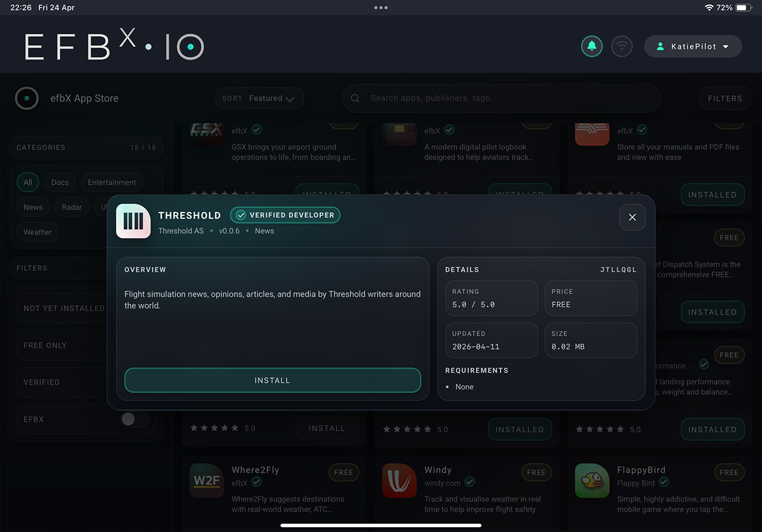Click the verified checkmark next to Flappy Bird
Image resolution: width=762 pixels, height=532 pixels.
click(664, 482)
